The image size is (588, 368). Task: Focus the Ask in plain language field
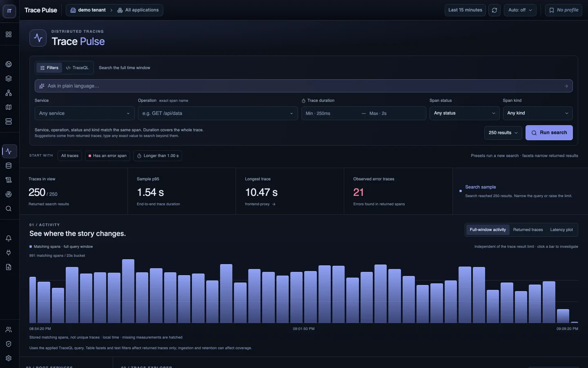coord(303,86)
